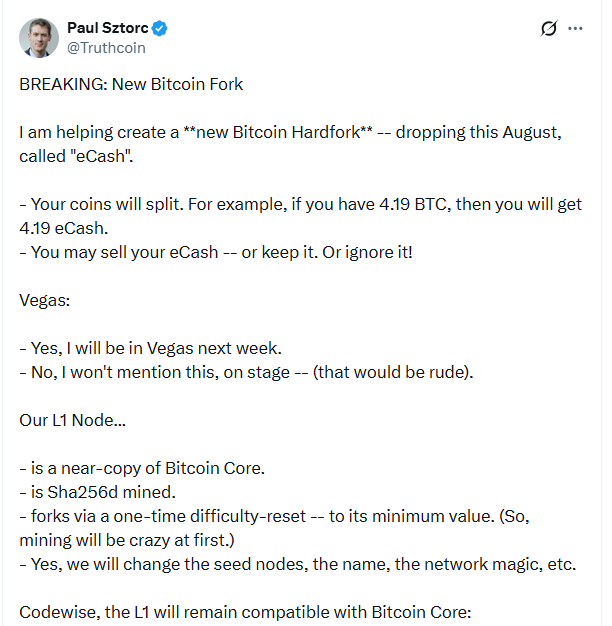Click the blue verified badge

(160, 28)
